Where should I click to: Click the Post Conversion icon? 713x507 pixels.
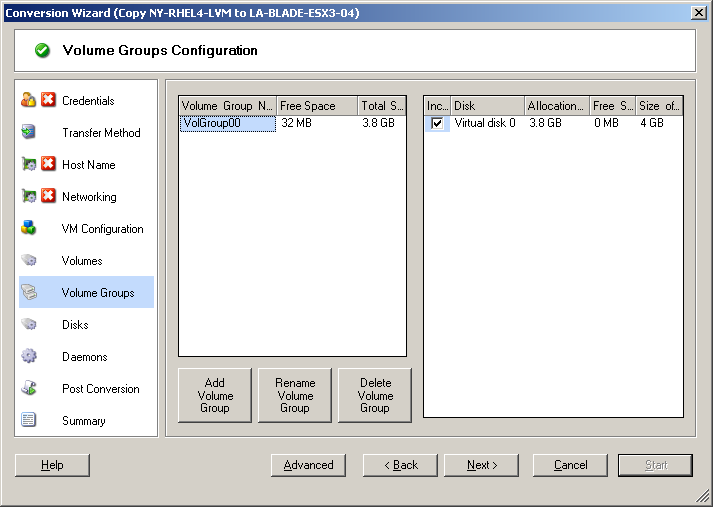pyautogui.click(x=29, y=388)
